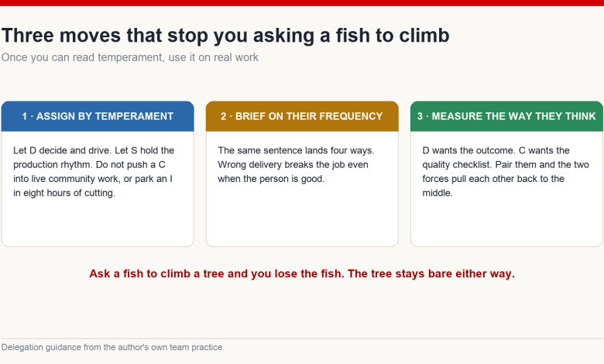Click the red bar at the top
This screenshot has height=364, width=604.
[x=302, y=2]
